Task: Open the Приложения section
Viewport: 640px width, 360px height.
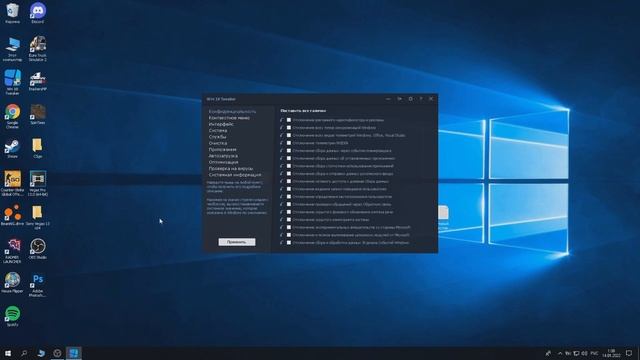Action: click(222, 149)
